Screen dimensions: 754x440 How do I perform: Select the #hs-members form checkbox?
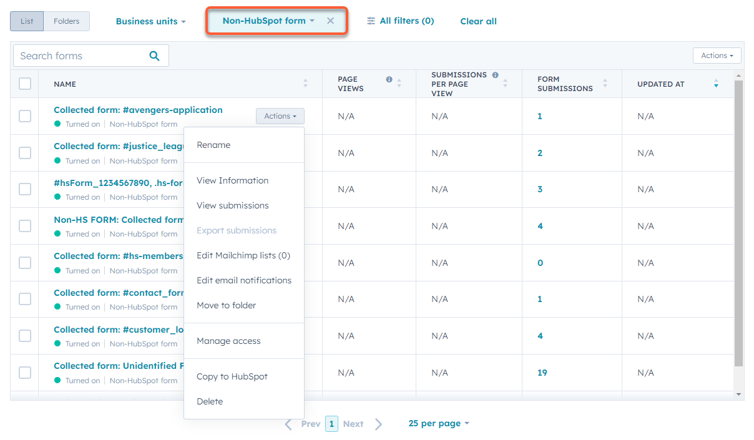[x=25, y=263]
